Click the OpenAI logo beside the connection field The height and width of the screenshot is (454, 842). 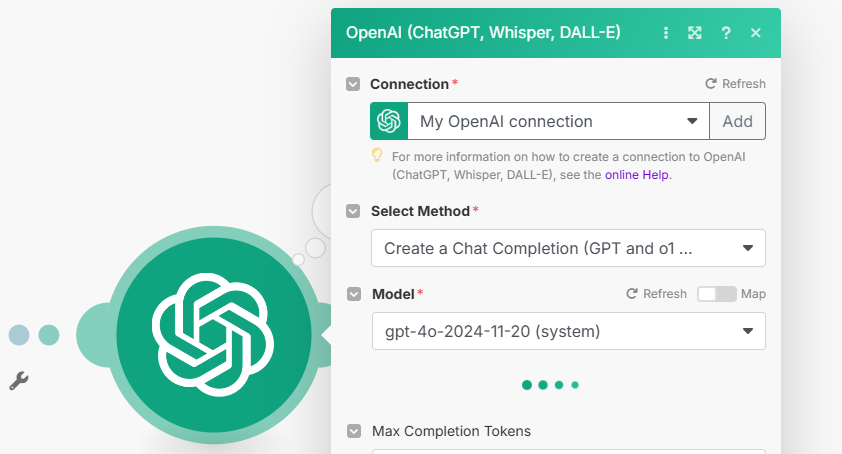click(389, 121)
